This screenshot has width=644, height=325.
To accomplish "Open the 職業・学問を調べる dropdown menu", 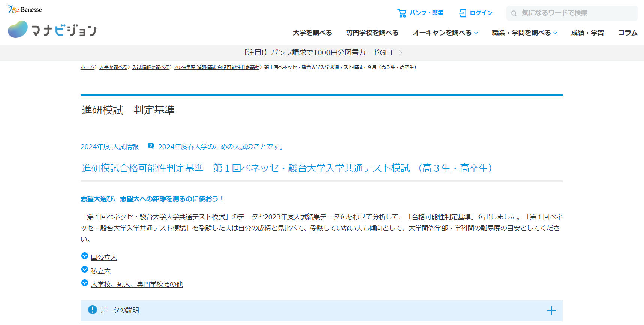I will click(524, 33).
